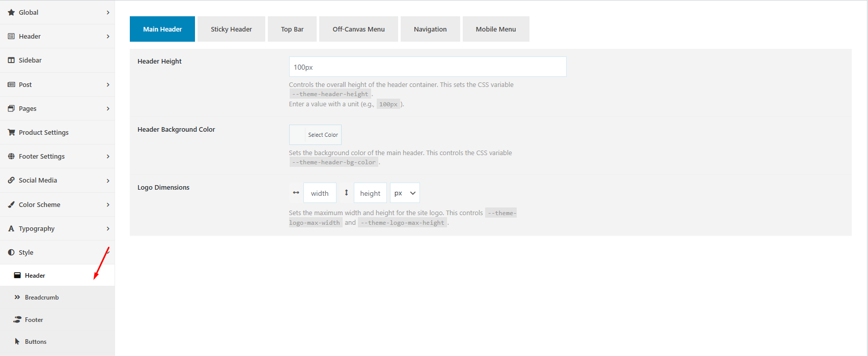This screenshot has height=356, width=868.
Task: Open the Off-Canvas Menu tab
Action: (358, 29)
